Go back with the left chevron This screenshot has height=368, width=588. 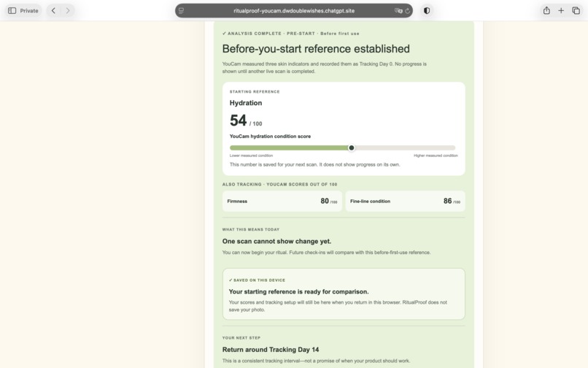pyautogui.click(x=53, y=10)
